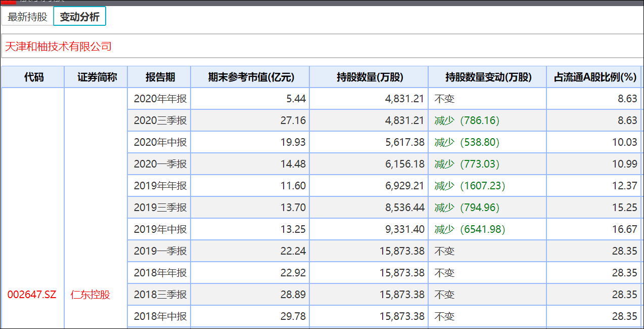Click the 仁东控股 security name link
Image resolution: width=644 pixels, height=329 pixels.
[x=90, y=295]
